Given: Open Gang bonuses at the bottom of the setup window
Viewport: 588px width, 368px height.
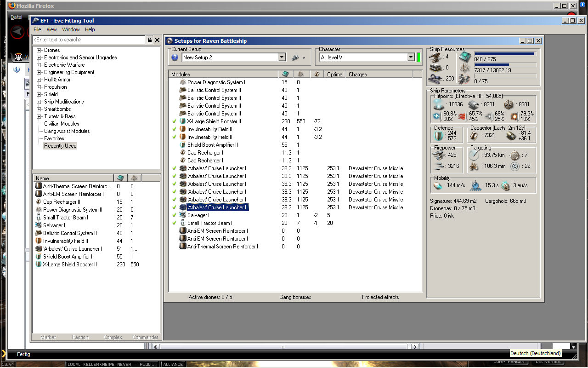Looking at the screenshot, I should pos(295,297).
